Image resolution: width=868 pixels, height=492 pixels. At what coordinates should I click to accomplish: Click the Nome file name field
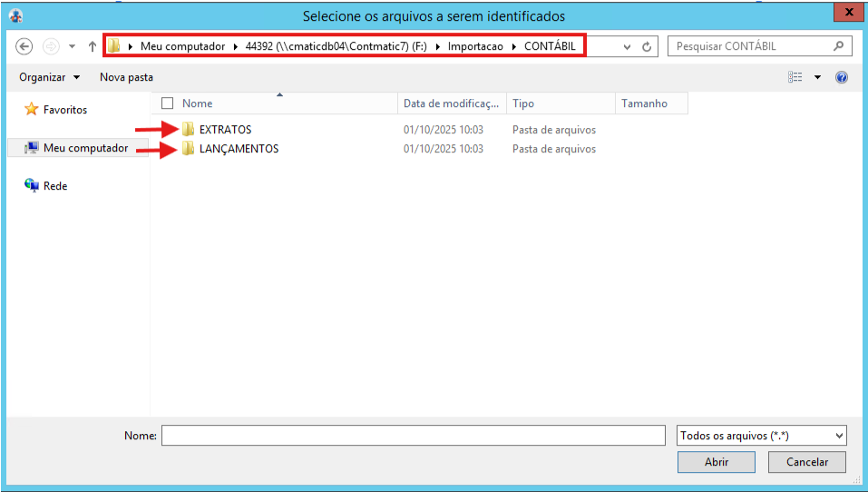414,436
